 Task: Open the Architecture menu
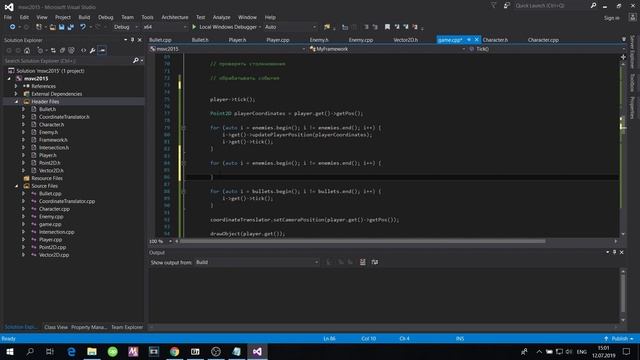[175, 17]
